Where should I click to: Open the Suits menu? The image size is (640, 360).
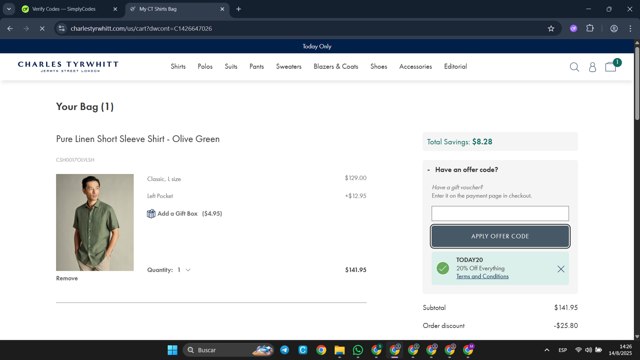click(x=231, y=67)
